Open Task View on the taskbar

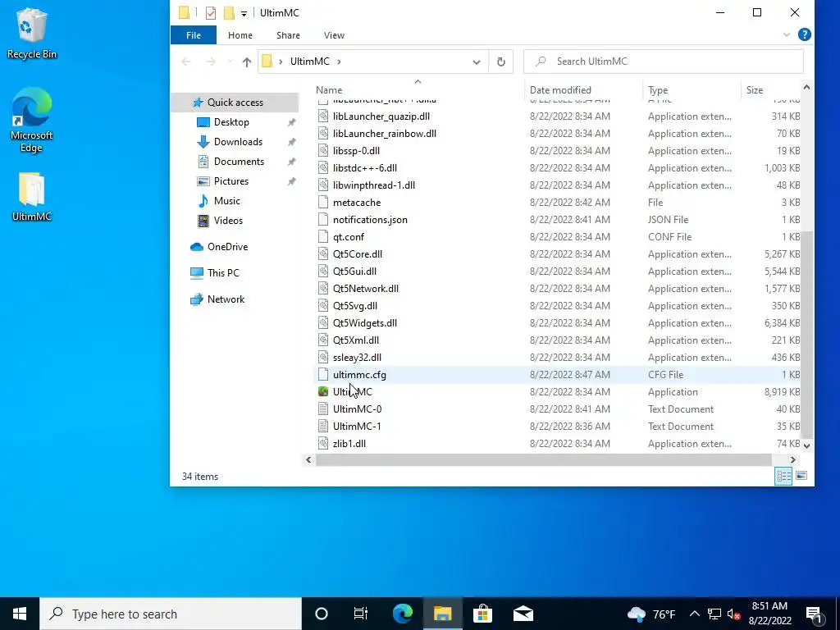tap(361, 614)
